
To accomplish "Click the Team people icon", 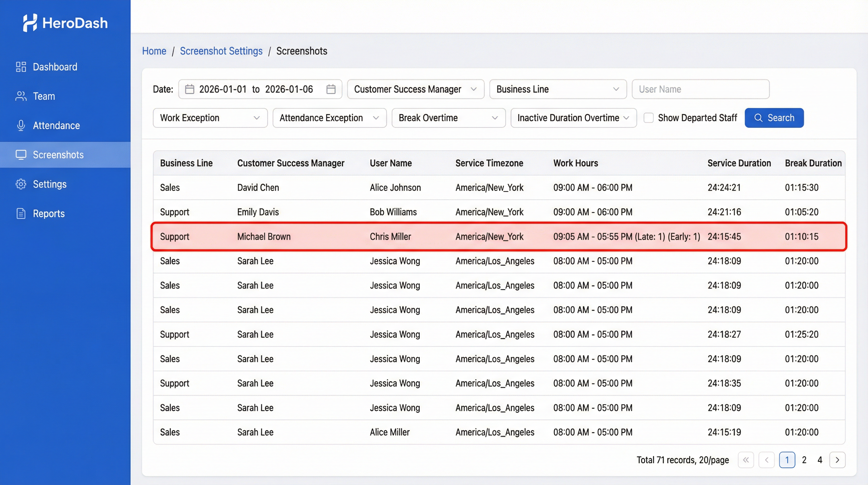I will point(21,96).
